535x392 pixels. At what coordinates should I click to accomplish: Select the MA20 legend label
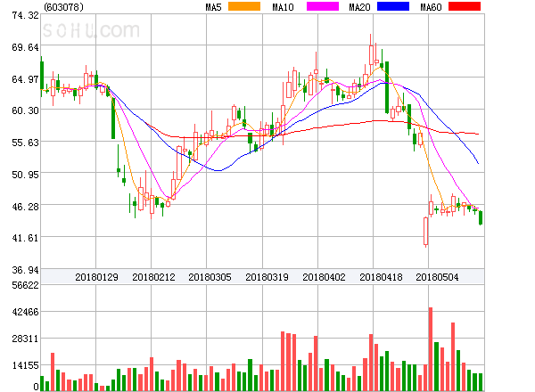coord(359,7)
